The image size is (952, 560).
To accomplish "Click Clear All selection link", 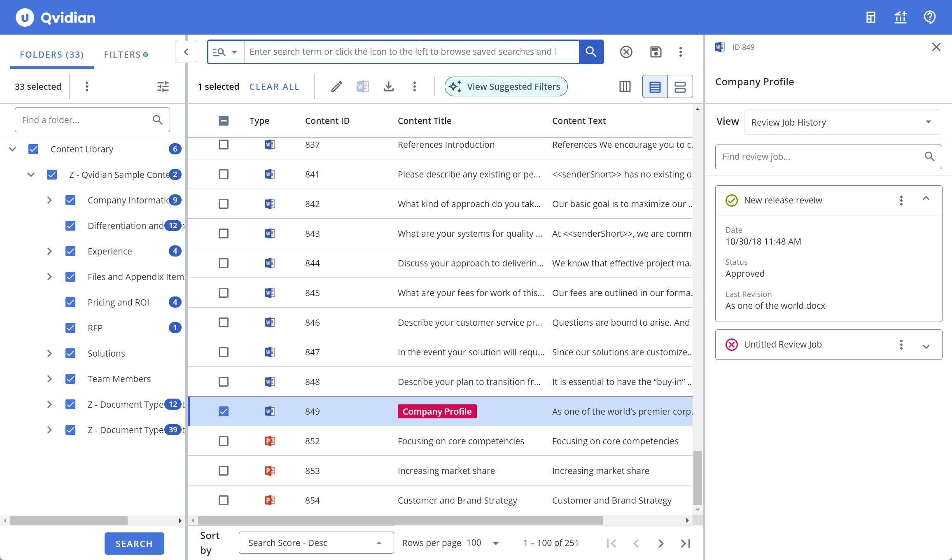I will pos(274,87).
